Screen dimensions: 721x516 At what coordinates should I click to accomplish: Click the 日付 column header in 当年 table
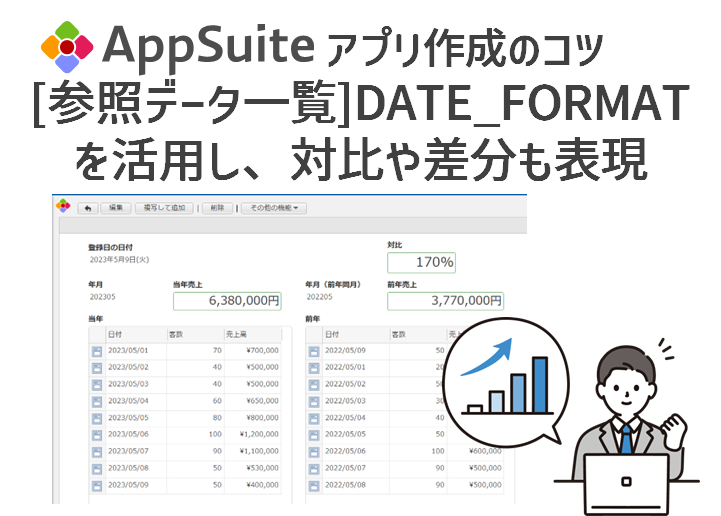(136, 335)
